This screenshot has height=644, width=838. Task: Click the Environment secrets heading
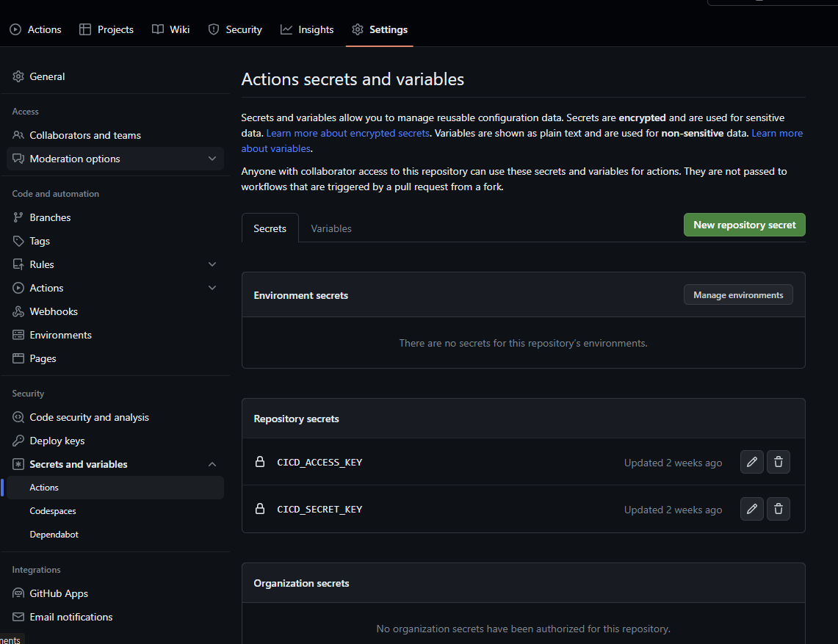click(x=301, y=295)
